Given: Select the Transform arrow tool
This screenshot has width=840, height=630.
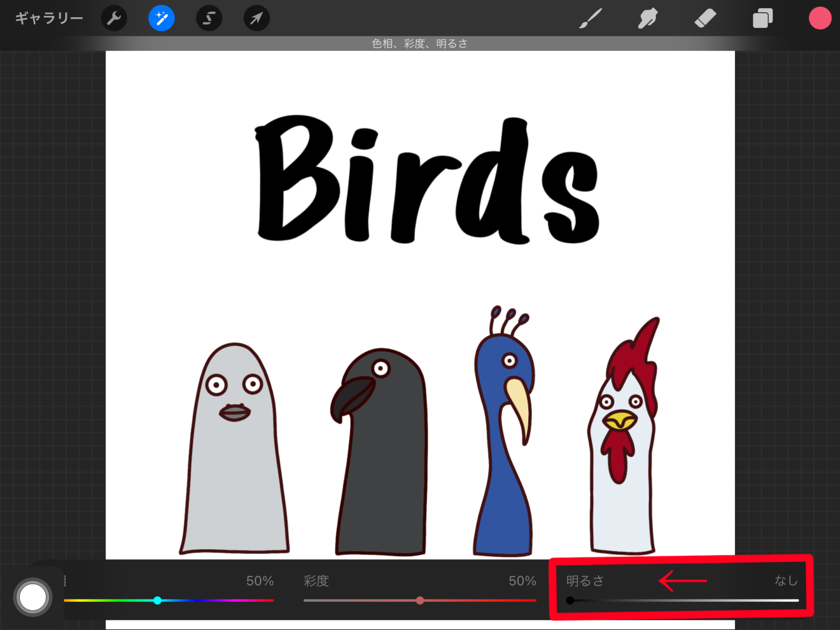Looking at the screenshot, I should (257, 18).
